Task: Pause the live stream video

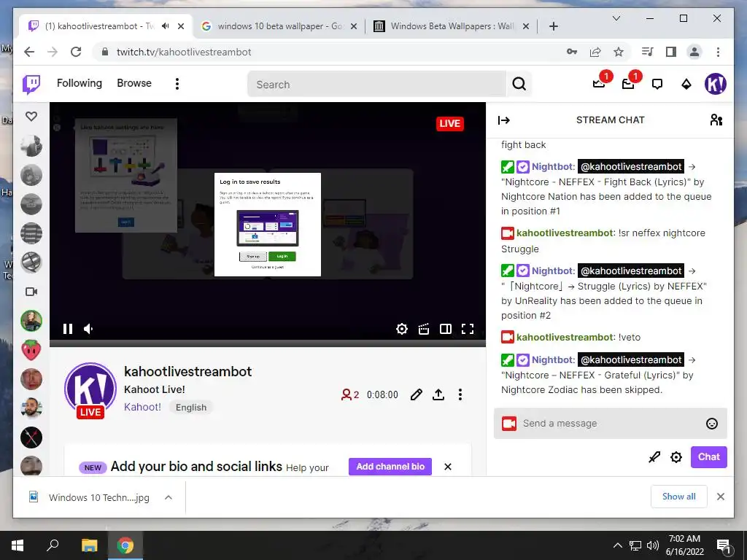Action: tap(68, 329)
